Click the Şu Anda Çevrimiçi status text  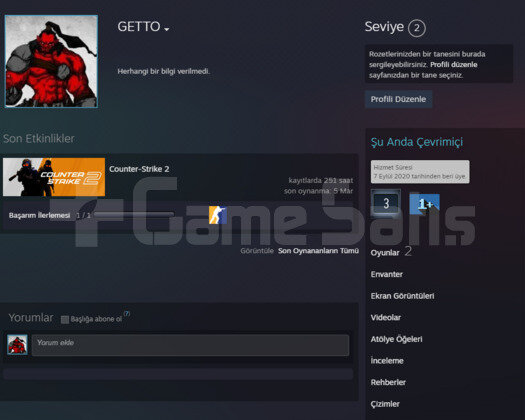pyautogui.click(x=417, y=142)
